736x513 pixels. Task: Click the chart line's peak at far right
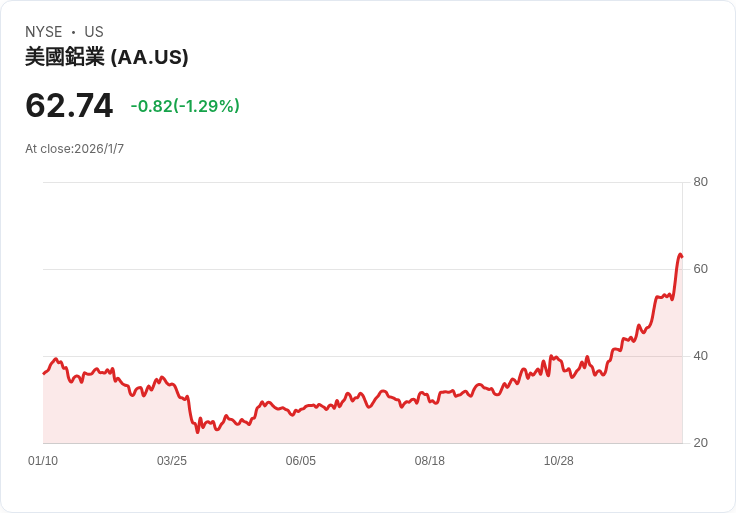click(680, 255)
